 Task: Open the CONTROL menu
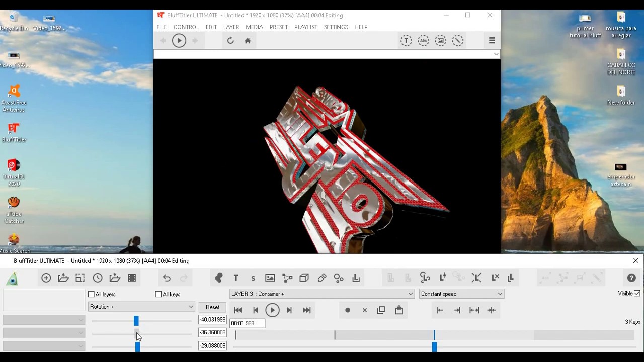pos(186,27)
